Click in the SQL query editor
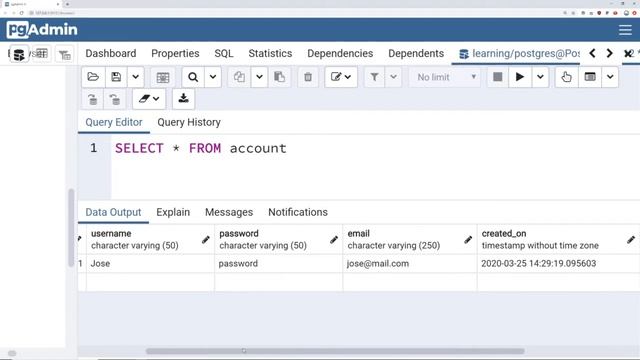Viewport: 640px width, 360px height. point(375,167)
